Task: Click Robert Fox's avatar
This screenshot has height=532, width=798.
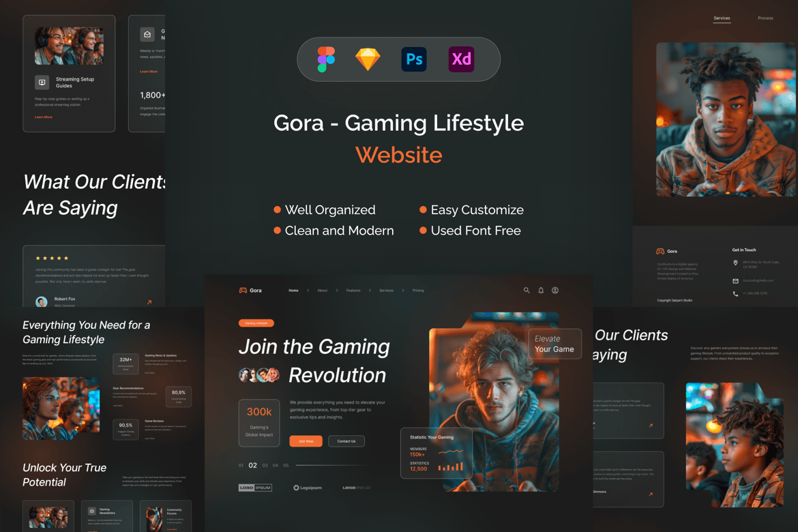Action: point(41,301)
